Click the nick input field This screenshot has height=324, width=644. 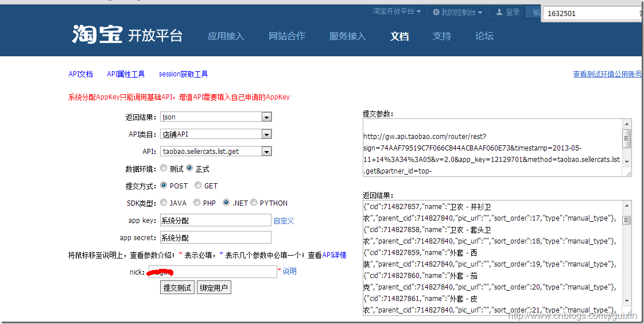[212, 272]
